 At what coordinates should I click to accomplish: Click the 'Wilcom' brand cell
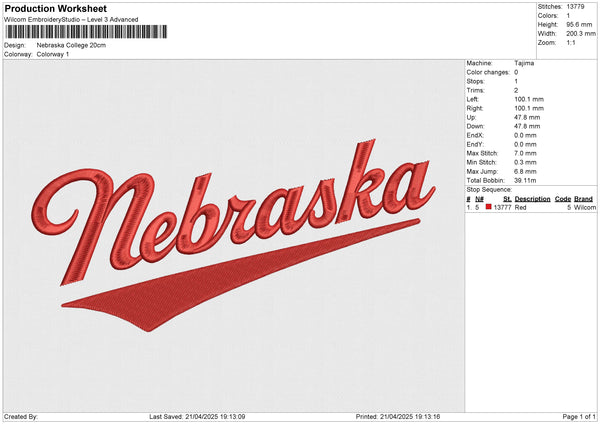pos(585,207)
